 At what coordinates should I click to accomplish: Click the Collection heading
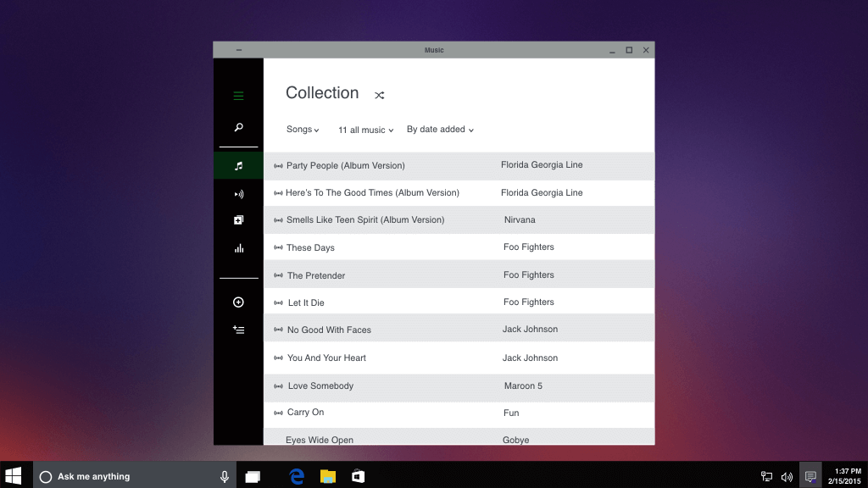[322, 93]
